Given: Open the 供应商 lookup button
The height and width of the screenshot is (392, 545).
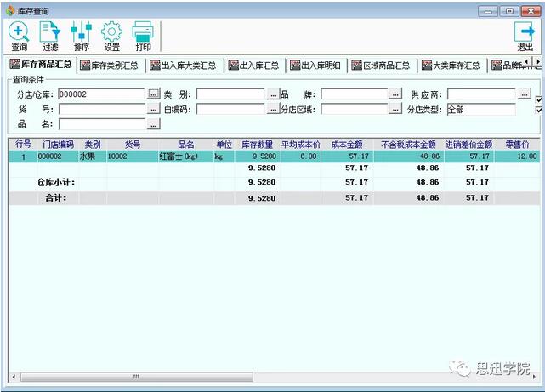Looking at the screenshot, I should click(525, 94).
